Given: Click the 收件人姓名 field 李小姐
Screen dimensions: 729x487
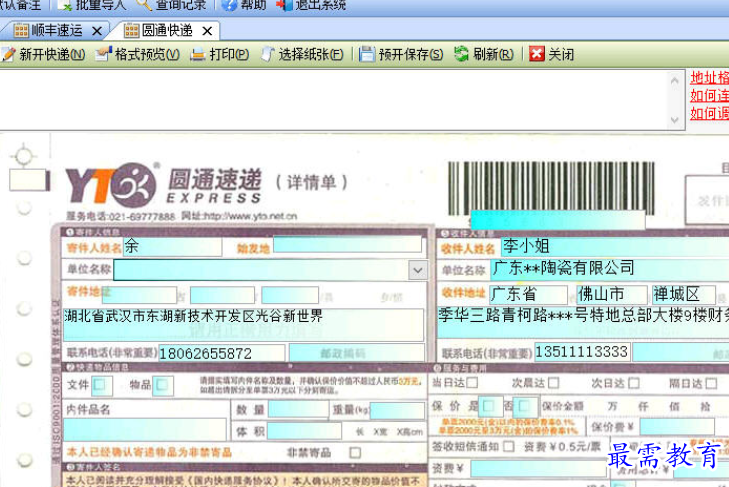Looking at the screenshot, I should coord(615,247).
